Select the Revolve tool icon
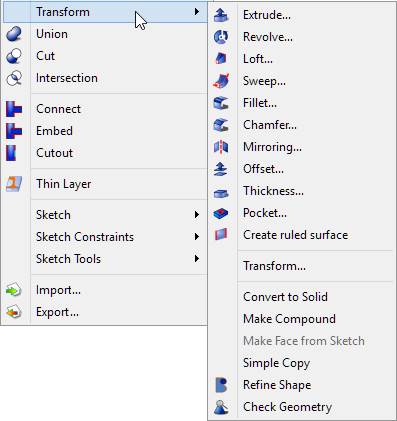397x421 pixels. pyautogui.click(x=221, y=37)
